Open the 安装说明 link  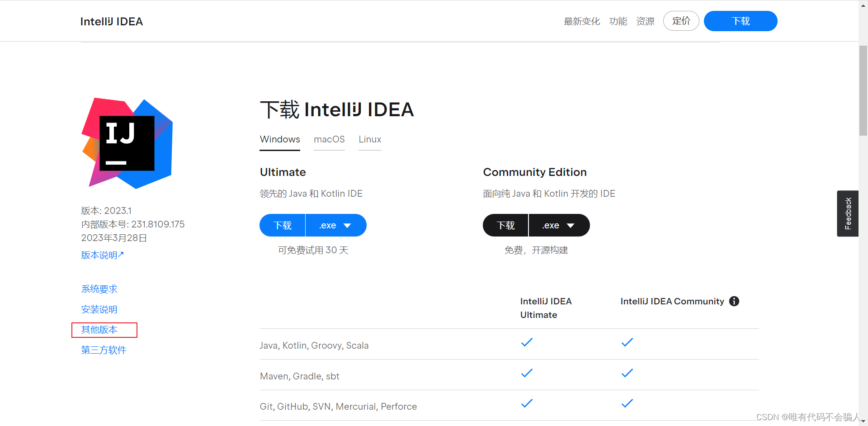(99, 309)
